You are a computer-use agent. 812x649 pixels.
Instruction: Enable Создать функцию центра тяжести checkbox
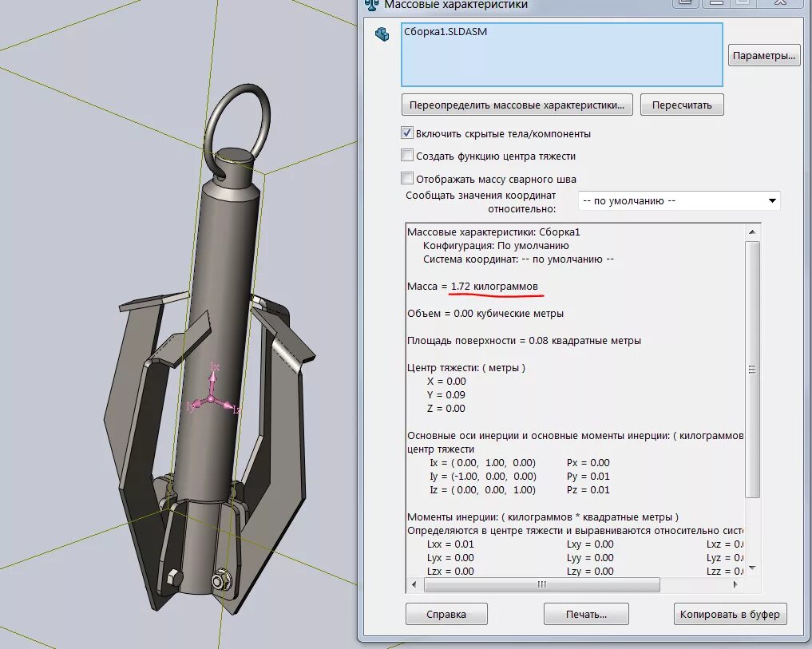(407, 156)
